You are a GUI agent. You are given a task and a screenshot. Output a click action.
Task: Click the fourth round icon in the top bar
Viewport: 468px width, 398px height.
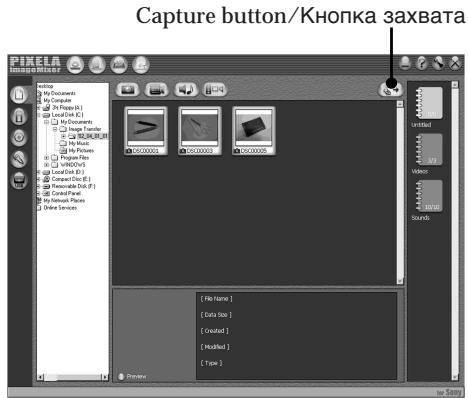coord(141,65)
